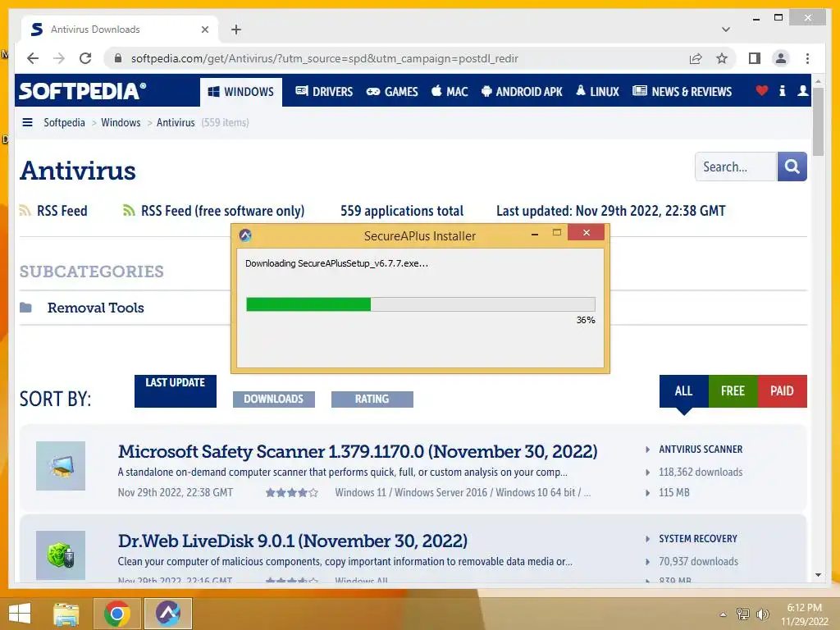Click the page vertical scrollbar thumb
The height and width of the screenshot is (630, 840).
click(x=818, y=121)
